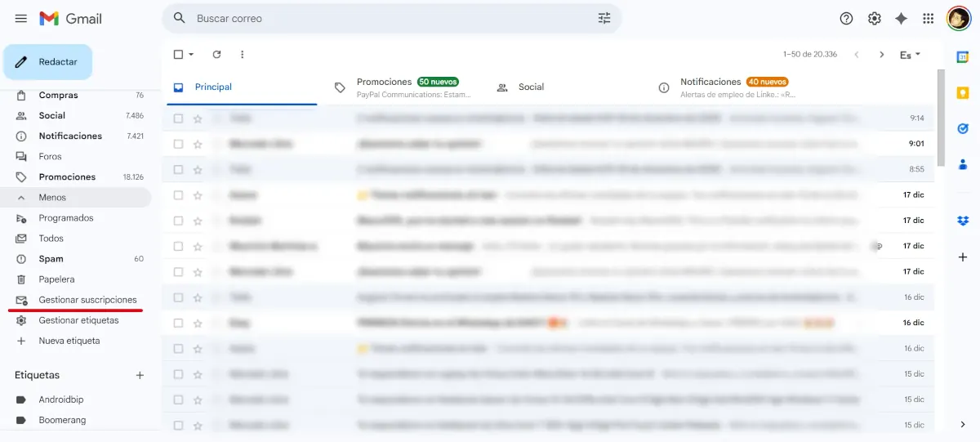Refresh the inbox message list
The width and height of the screenshot is (980, 442).
click(216, 55)
